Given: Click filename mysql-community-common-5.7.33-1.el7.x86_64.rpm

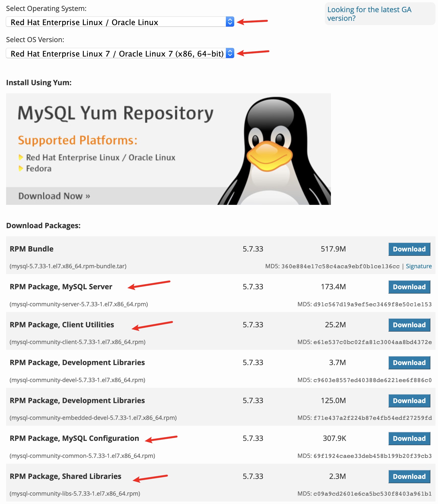Looking at the screenshot, I should [x=82, y=456].
